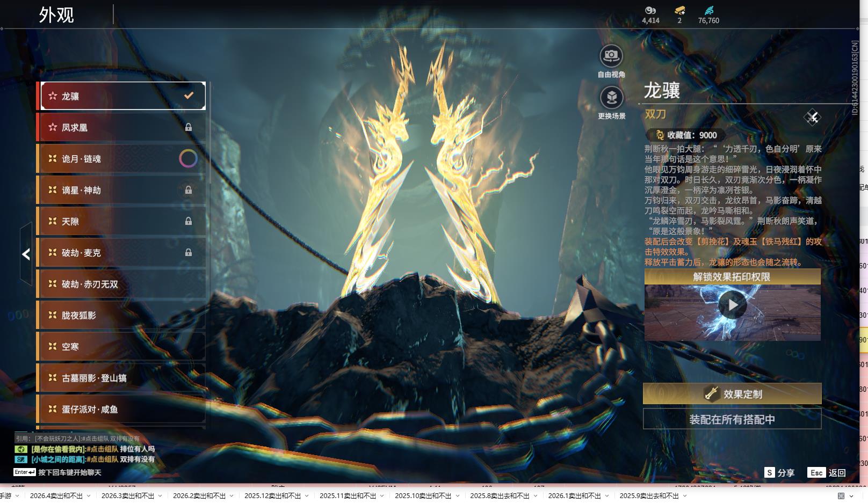Click the lock icon on 天隙
868x504 pixels.
(189, 221)
